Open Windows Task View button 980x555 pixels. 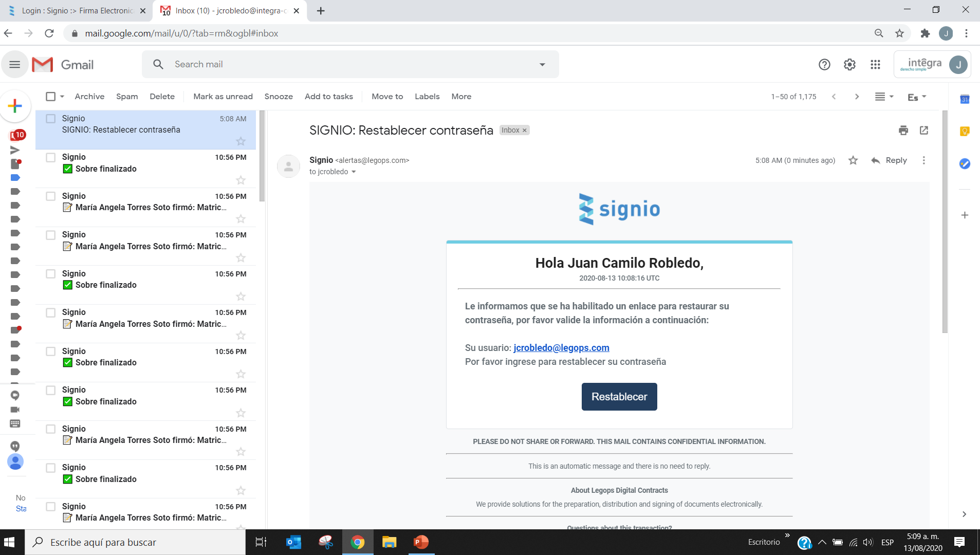tap(261, 542)
